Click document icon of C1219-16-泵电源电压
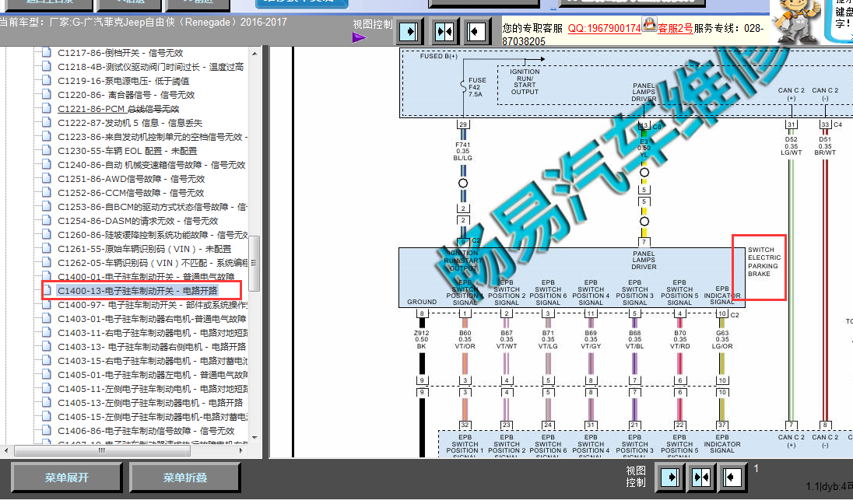Image resolution: width=853 pixels, height=504 pixels. (x=47, y=80)
